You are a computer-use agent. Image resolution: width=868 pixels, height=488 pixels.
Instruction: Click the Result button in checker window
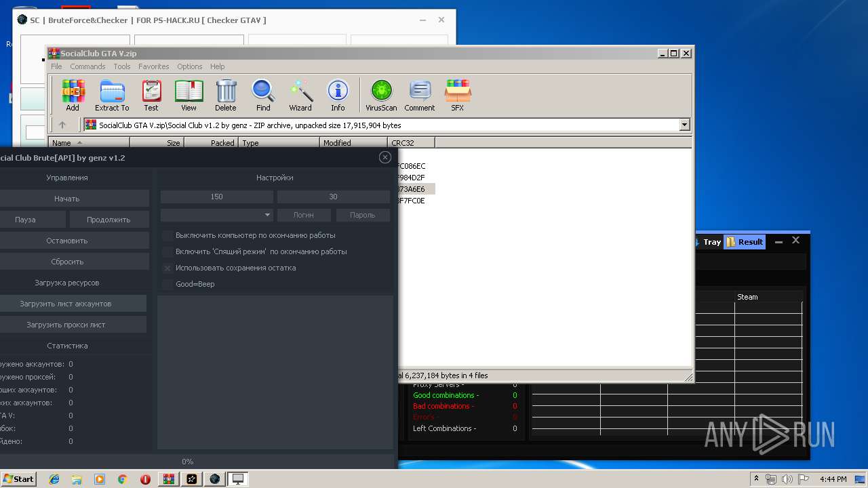pyautogui.click(x=745, y=242)
